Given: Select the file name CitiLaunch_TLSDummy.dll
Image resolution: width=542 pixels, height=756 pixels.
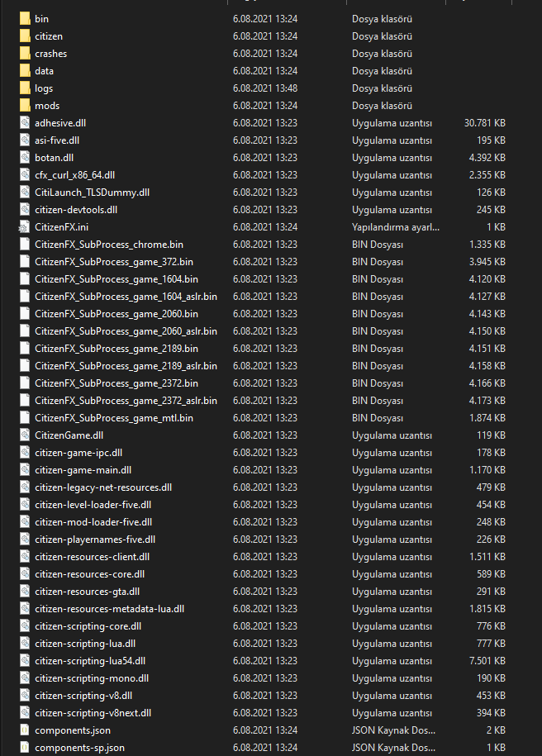Looking at the screenshot, I should [x=92, y=193].
